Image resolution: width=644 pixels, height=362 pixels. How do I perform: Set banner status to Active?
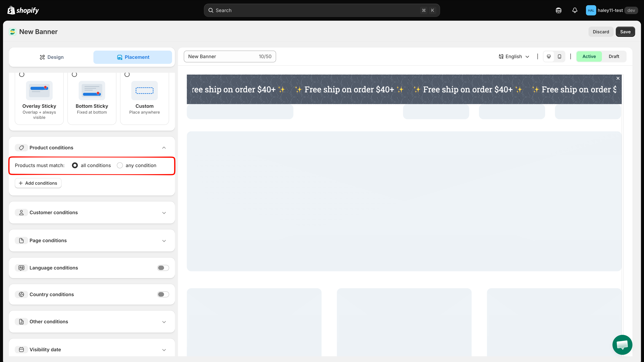[x=589, y=56]
